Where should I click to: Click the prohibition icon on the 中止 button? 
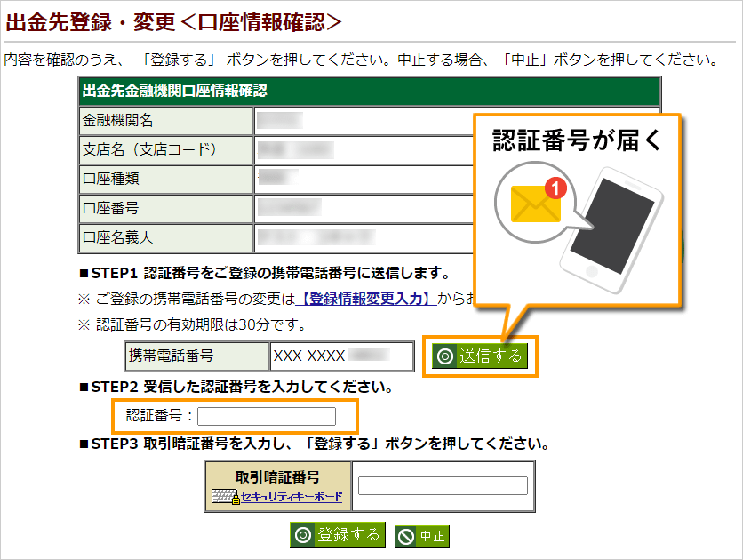point(403,534)
